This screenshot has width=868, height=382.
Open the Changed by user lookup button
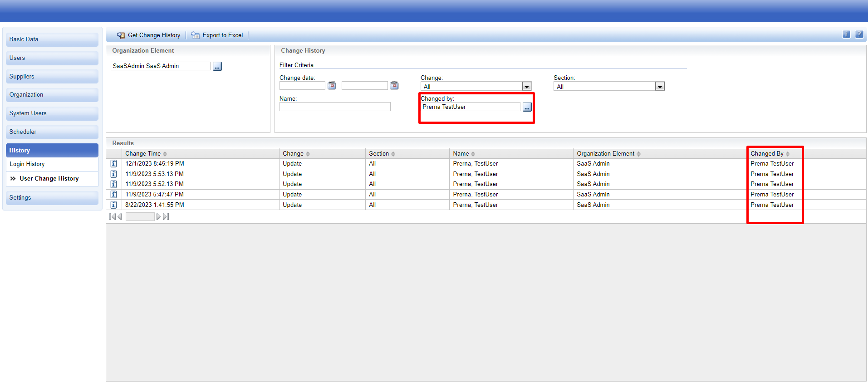527,107
